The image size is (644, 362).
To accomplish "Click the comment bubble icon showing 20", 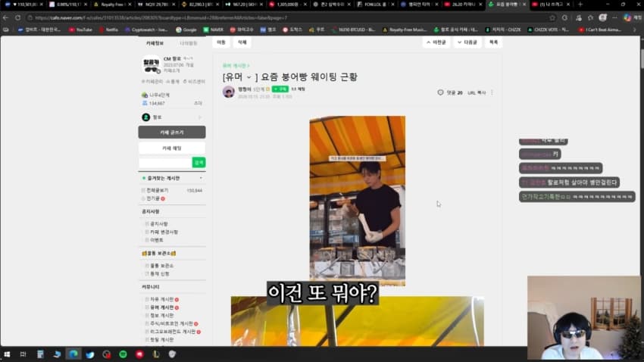I will (x=440, y=92).
